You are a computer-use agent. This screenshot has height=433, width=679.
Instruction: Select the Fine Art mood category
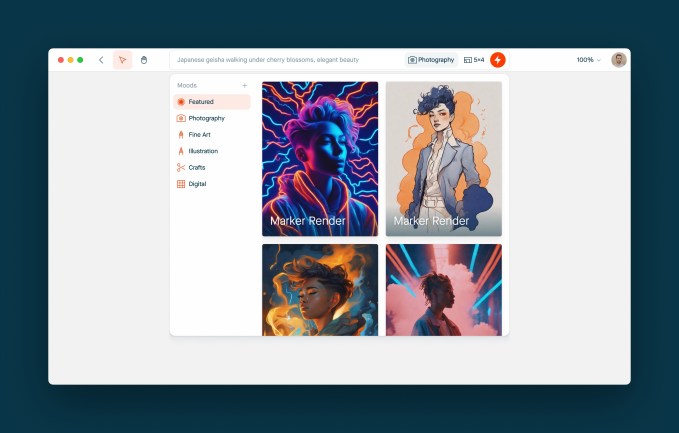212,135
